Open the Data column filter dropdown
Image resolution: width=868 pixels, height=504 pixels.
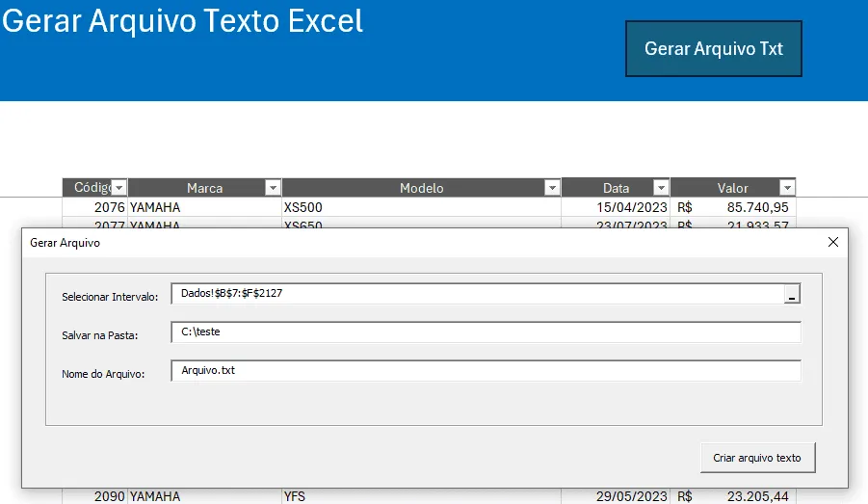661,188
